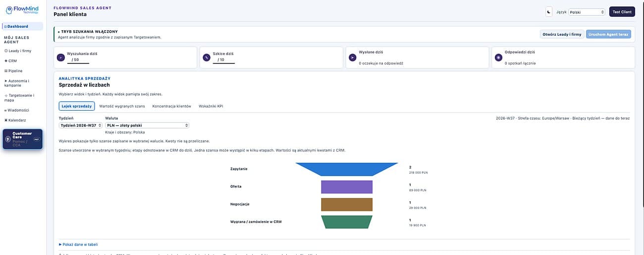This screenshot has width=644, height=255.
Task: Click the '218 000 PLN' funnel value
Action: click(418, 173)
